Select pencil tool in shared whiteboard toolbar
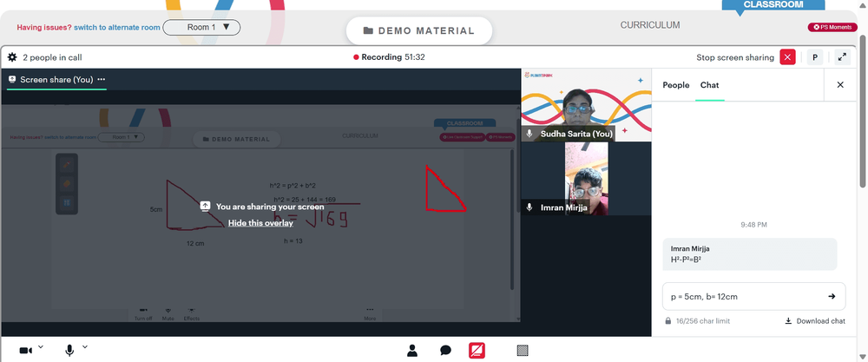Screen dimensions: 868x362 pos(67,165)
